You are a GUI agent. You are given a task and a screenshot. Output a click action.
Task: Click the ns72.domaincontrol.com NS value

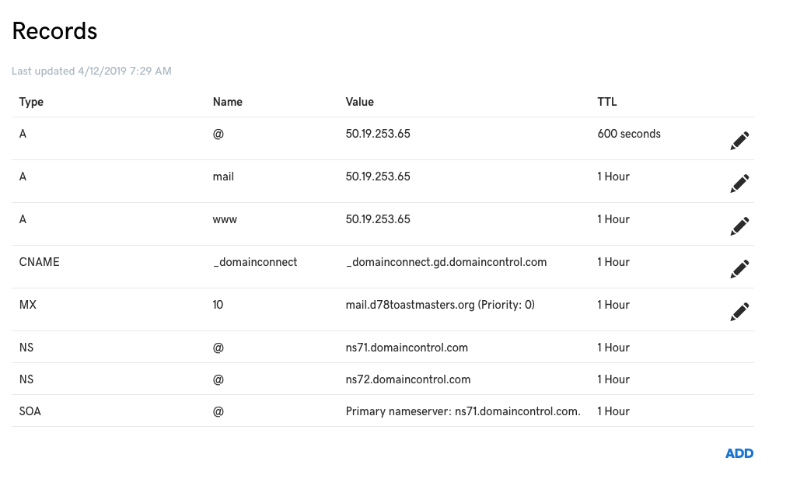pyautogui.click(x=408, y=380)
